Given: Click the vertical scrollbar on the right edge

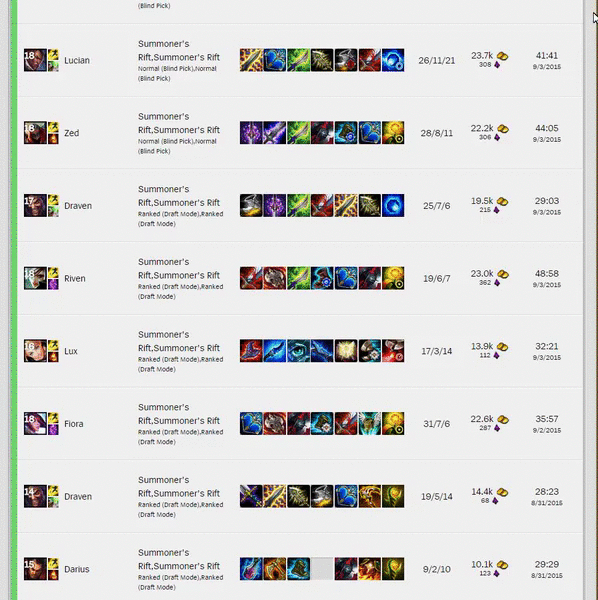Looking at the screenshot, I should 590,300.
